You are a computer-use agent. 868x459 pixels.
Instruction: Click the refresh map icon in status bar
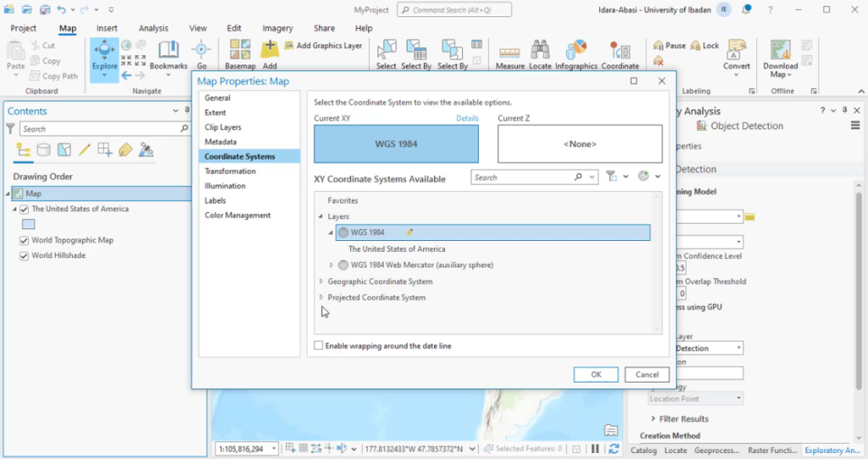click(x=614, y=449)
